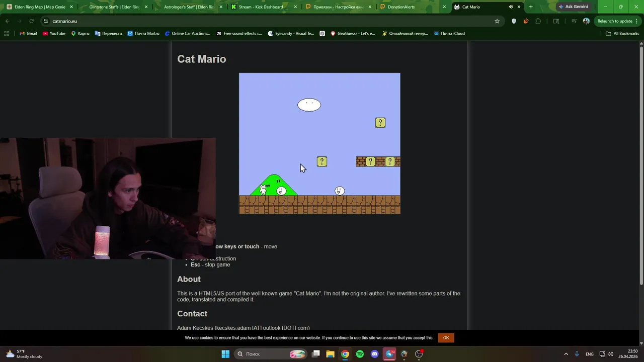Open the Chrome profile avatar
Image resolution: width=644 pixels, height=362 pixels.
click(x=586, y=21)
